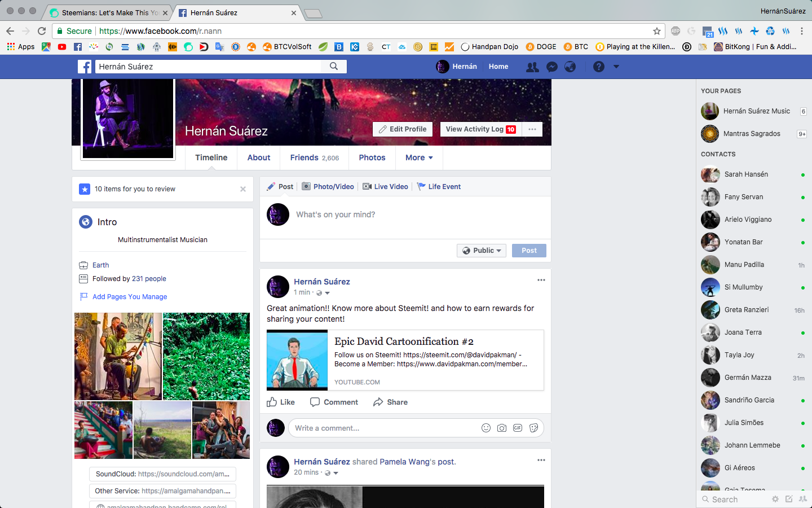Image resolution: width=812 pixels, height=508 pixels.
Task: Open chat with Germán Mazza
Action: (x=753, y=378)
